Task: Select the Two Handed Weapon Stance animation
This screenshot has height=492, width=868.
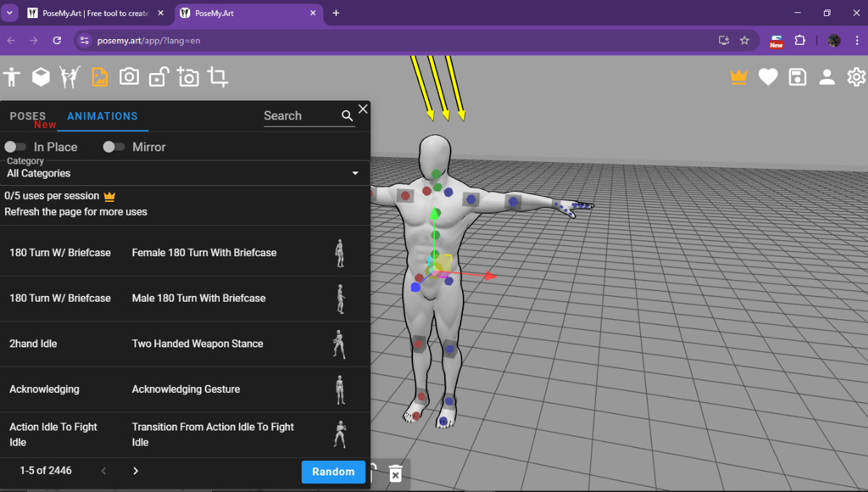Action: point(197,344)
